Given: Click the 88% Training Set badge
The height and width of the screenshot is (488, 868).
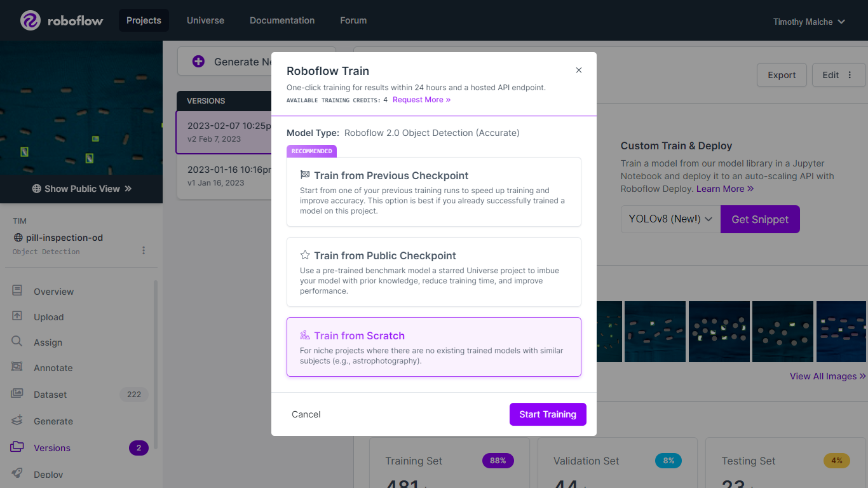Looking at the screenshot, I should (498, 460).
